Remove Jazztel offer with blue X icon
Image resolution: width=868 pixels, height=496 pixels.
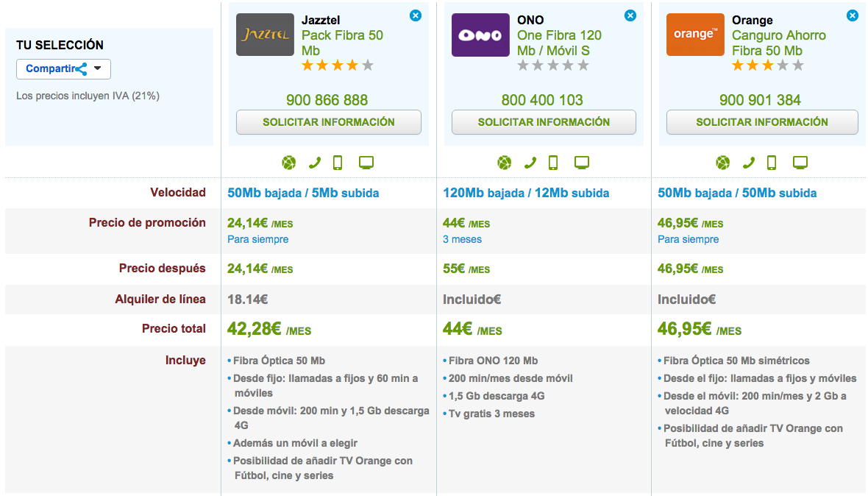(415, 15)
